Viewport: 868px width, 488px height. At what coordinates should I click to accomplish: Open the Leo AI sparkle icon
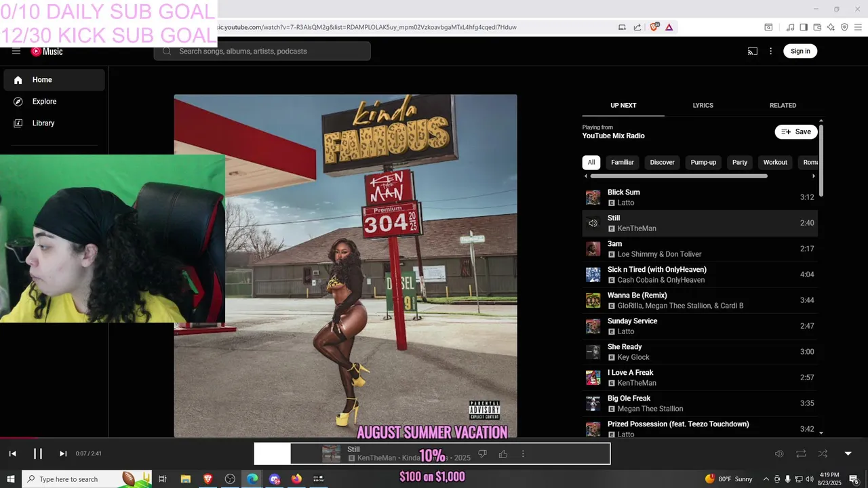(831, 27)
